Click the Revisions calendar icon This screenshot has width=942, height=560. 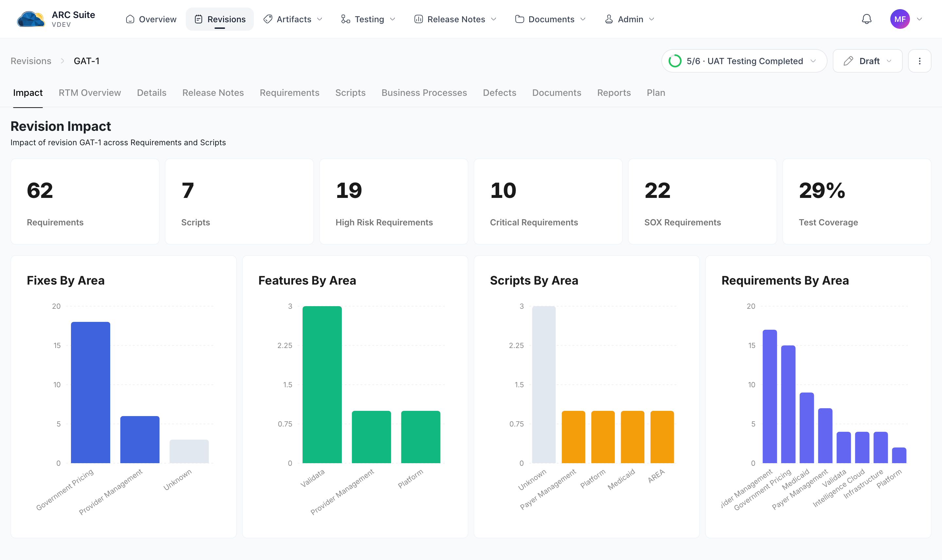point(199,19)
